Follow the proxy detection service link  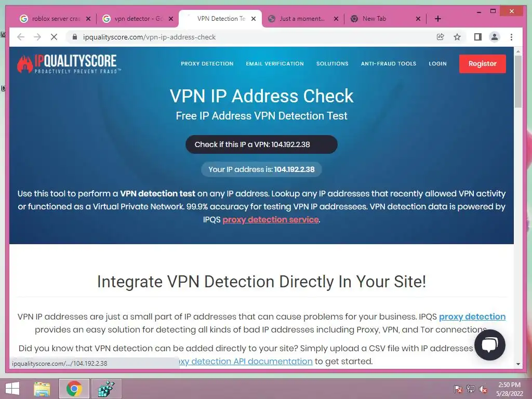point(270,220)
